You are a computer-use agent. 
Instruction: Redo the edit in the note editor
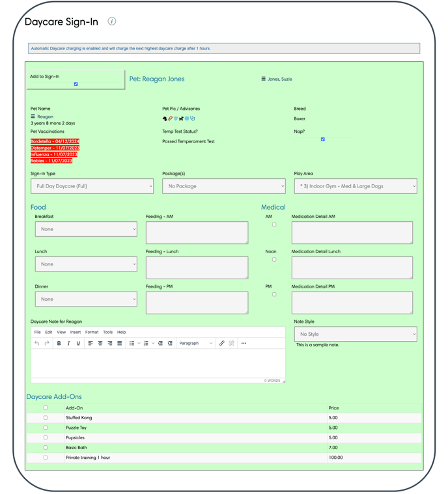coord(47,343)
